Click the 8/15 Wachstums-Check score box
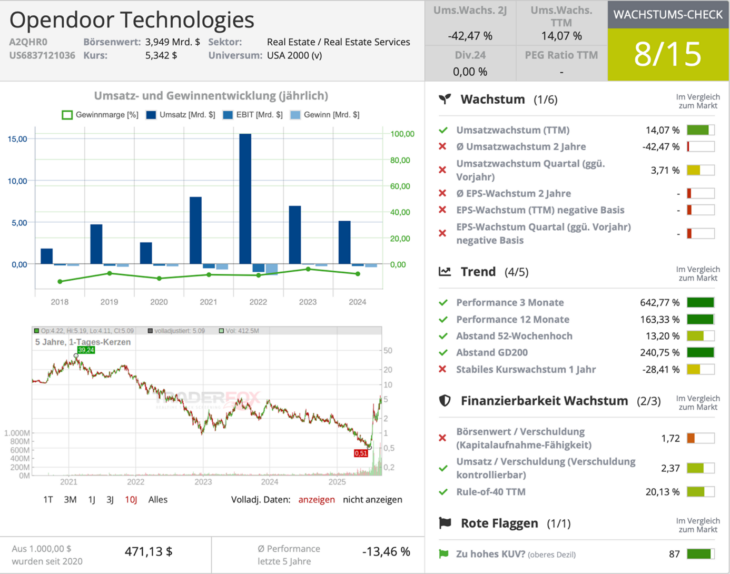The image size is (730, 574). click(668, 54)
